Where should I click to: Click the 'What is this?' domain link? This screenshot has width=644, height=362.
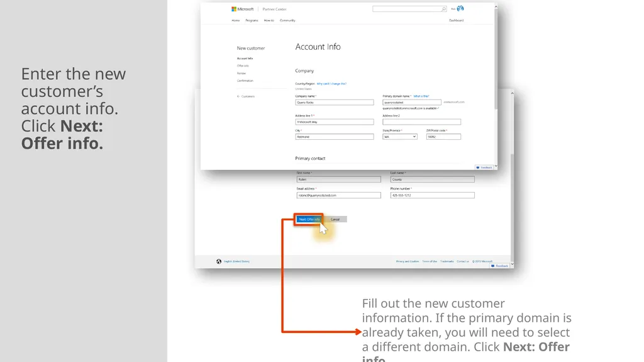pyautogui.click(x=421, y=96)
